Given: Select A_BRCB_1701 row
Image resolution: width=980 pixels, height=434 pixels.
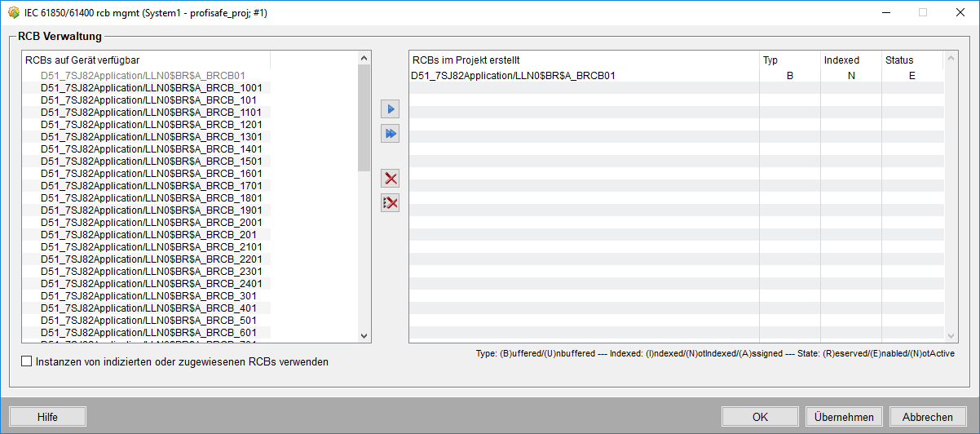Looking at the screenshot, I should (x=147, y=185).
